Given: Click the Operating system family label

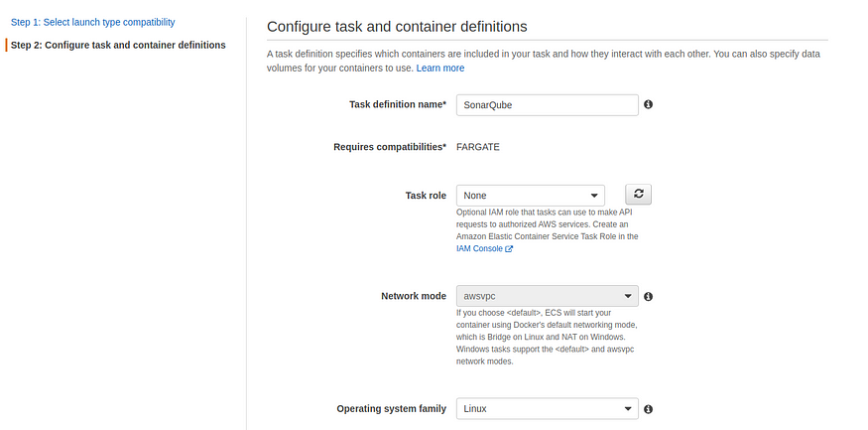Looking at the screenshot, I should 391,409.
